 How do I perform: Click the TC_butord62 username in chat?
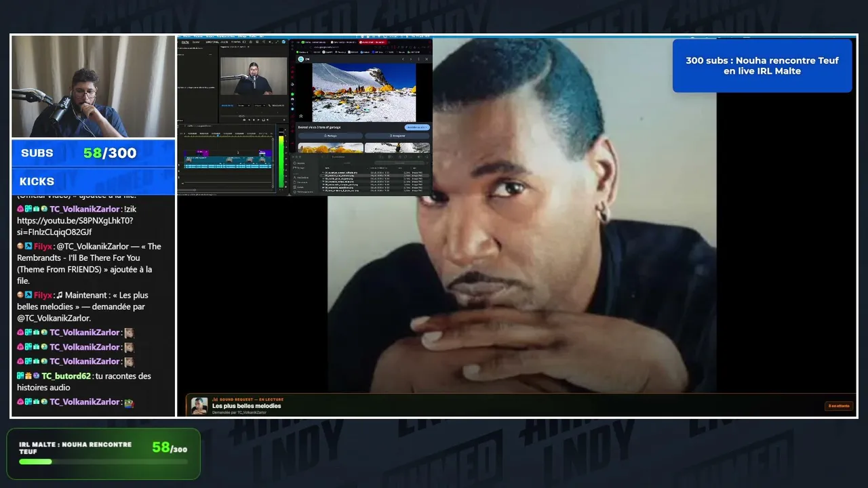tap(66, 376)
